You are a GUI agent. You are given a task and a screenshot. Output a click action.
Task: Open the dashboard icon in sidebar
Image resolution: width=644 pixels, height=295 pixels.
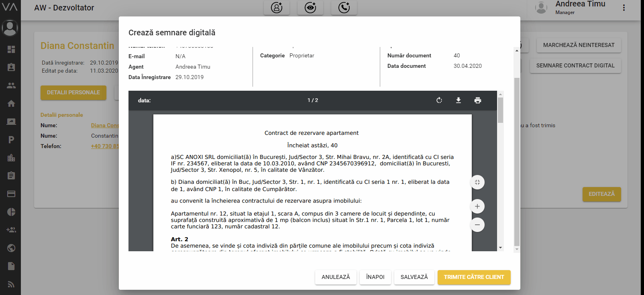click(11, 49)
